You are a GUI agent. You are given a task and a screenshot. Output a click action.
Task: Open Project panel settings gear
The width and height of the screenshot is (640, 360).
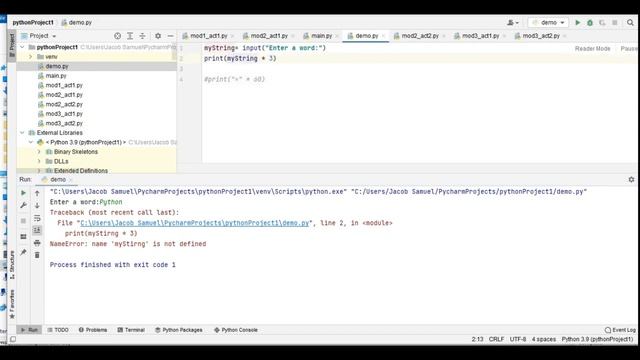pyautogui.click(x=158, y=36)
